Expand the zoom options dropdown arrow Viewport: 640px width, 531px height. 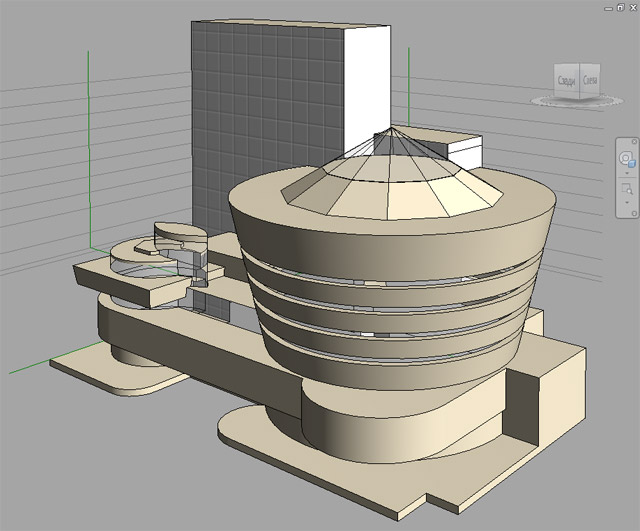click(627, 202)
